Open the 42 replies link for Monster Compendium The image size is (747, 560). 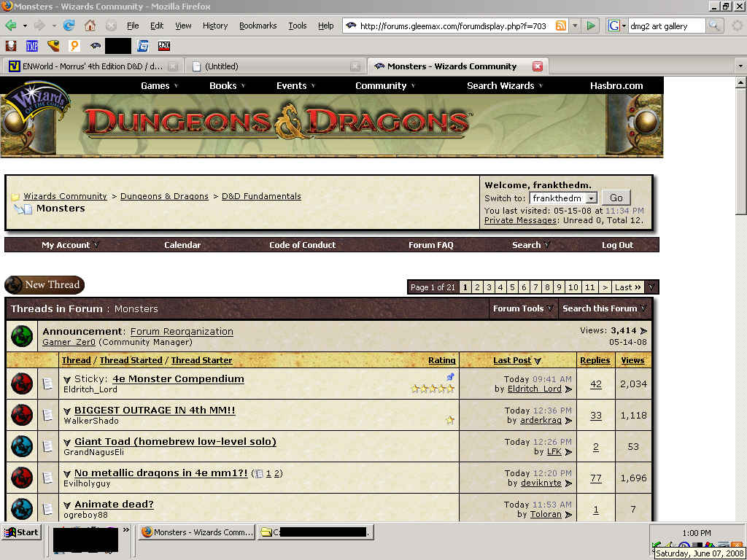pos(595,384)
